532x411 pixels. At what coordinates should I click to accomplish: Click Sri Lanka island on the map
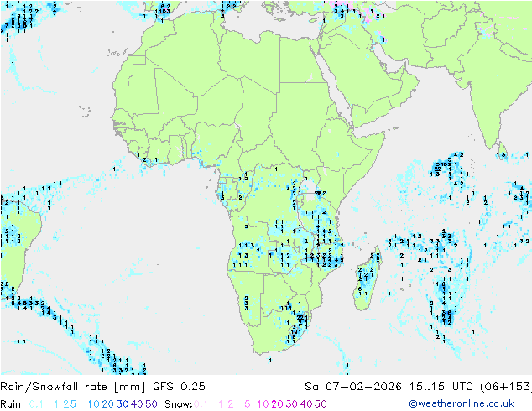503,152
